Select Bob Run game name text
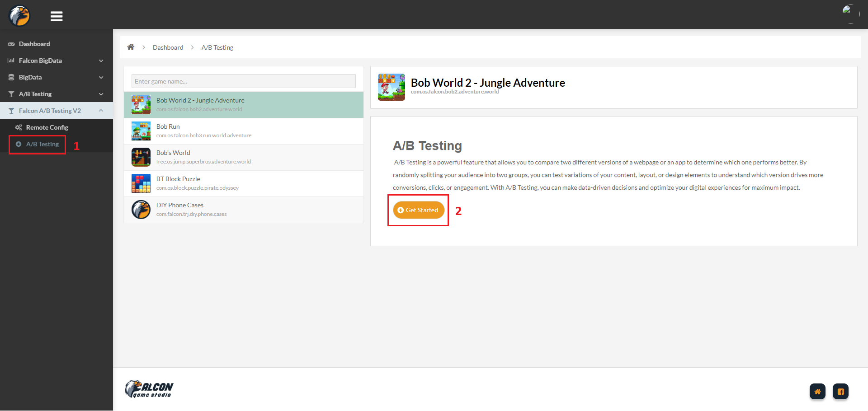Image resolution: width=868 pixels, height=411 pixels. [x=168, y=126]
